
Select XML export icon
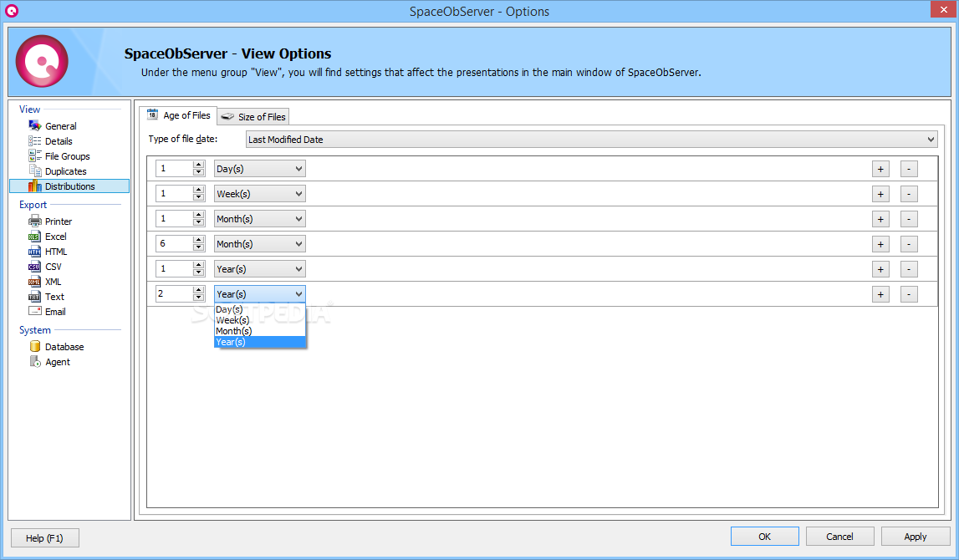point(35,281)
